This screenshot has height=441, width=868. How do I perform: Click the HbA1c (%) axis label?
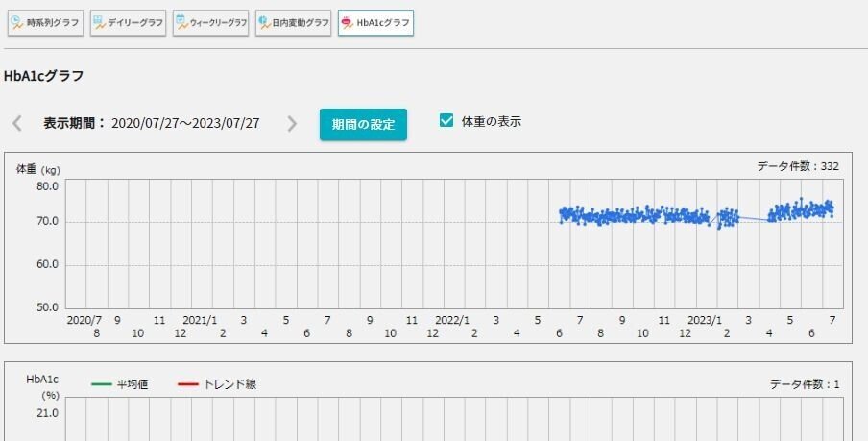pos(42,387)
